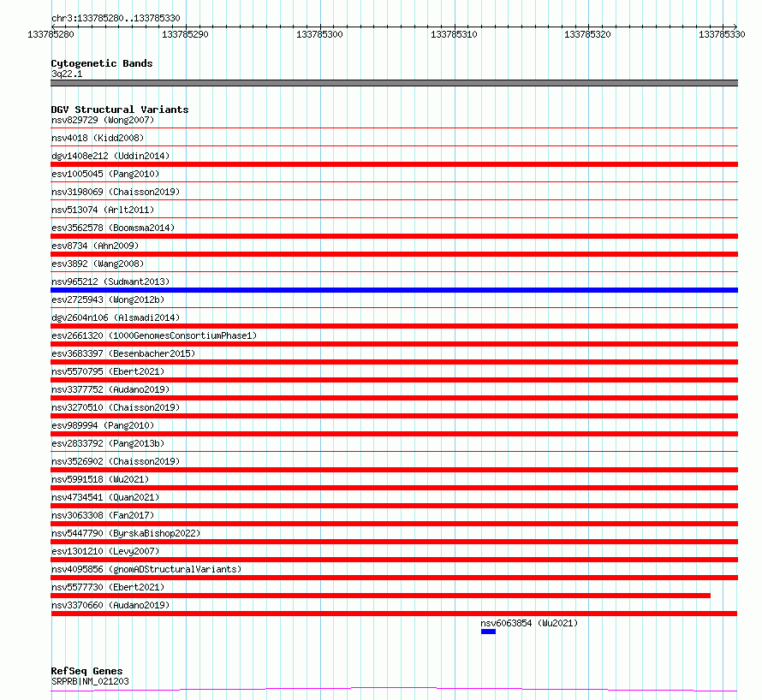Click nsv3198069 (Chaisson2019) label
The height and width of the screenshot is (700, 762).
coord(116,192)
